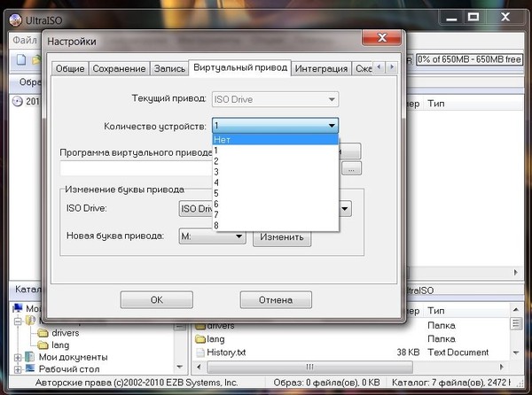Open the 'Новая буква привода' M: dropdown
532x395 pixels.
coord(212,236)
